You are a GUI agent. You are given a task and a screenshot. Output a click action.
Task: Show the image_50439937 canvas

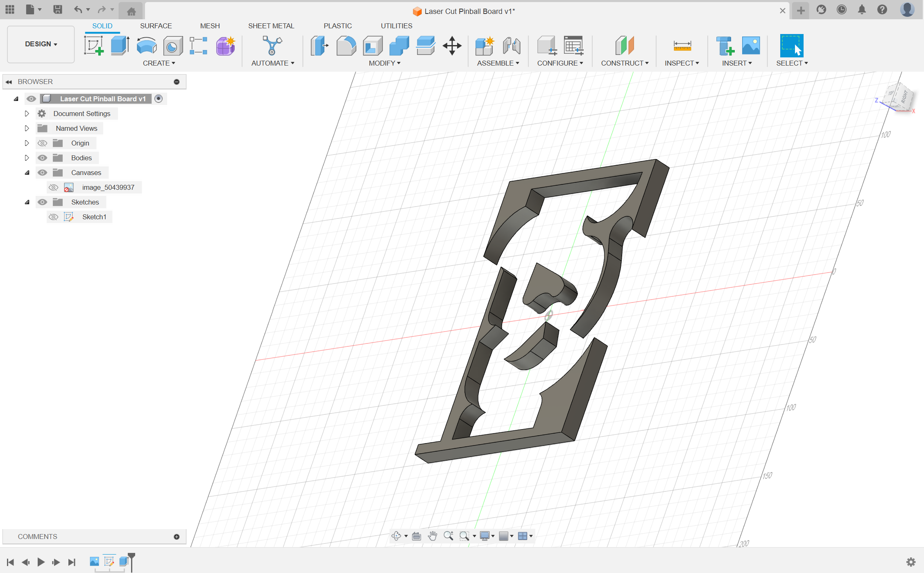(x=53, y=187)
